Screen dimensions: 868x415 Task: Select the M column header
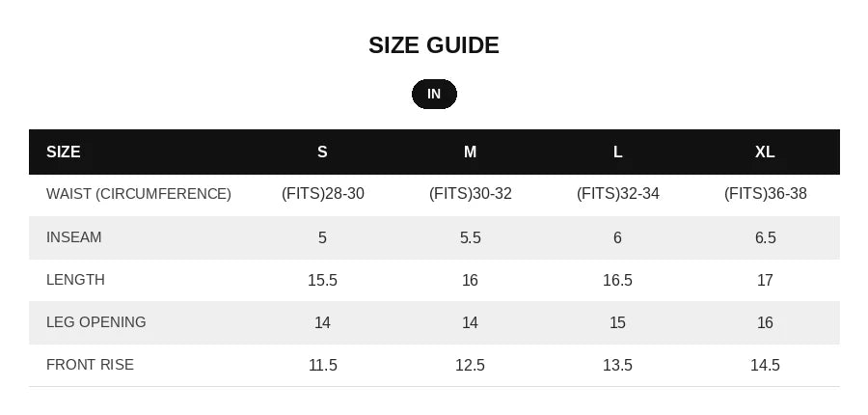click(470, 152)
